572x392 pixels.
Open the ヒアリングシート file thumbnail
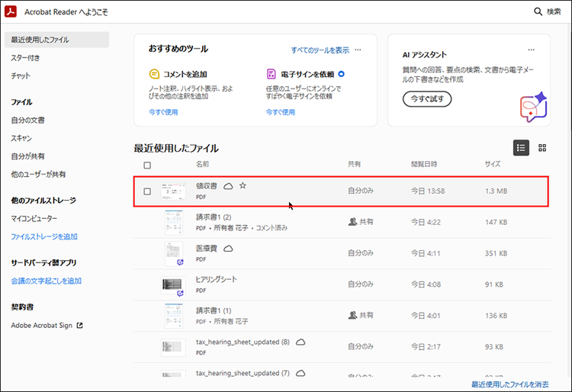pos(173,285)
